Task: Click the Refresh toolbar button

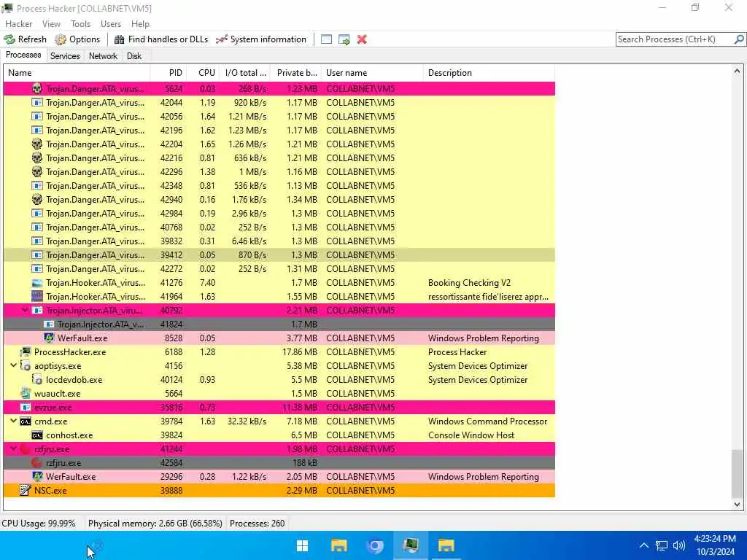Action: [x=26, y=39]
